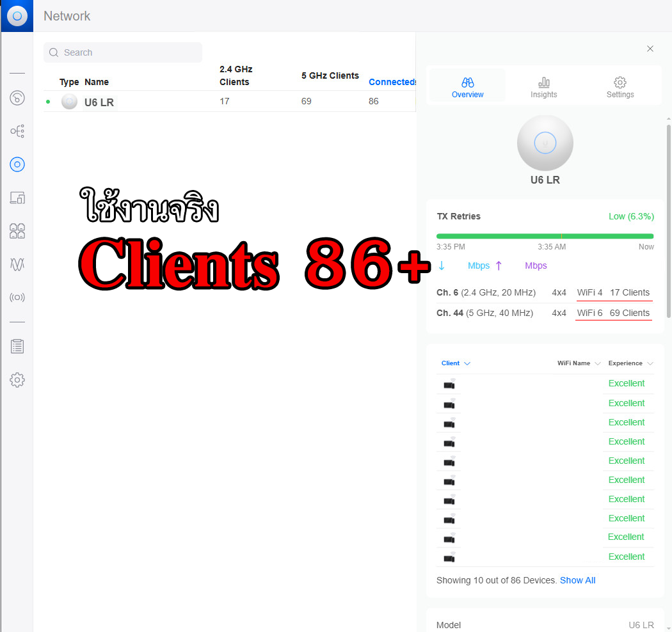Sort by the Connected column header
The image size is (672, 632).
point(392,82)
